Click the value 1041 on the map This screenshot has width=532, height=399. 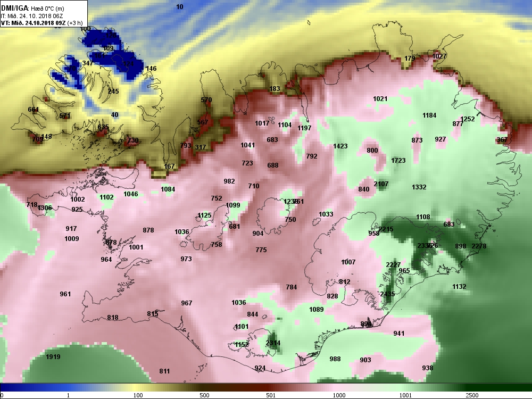pyautogui.click(x=248, y=145)
